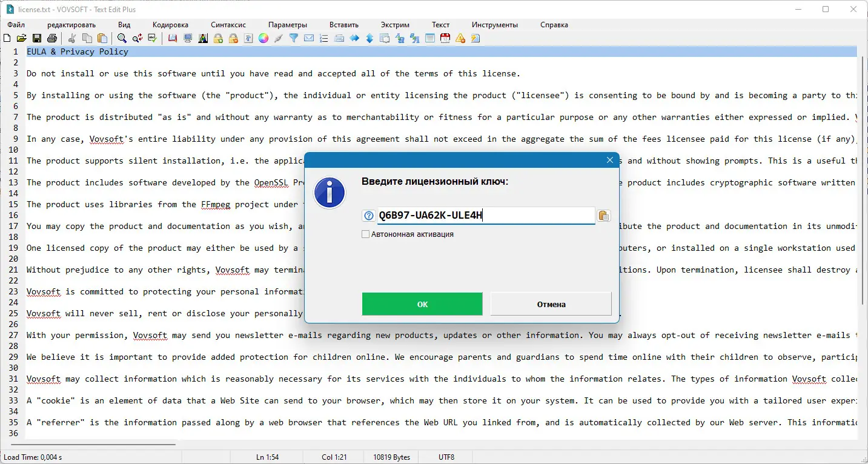Open the Параметры menu
868x464 pixels.
288,25
